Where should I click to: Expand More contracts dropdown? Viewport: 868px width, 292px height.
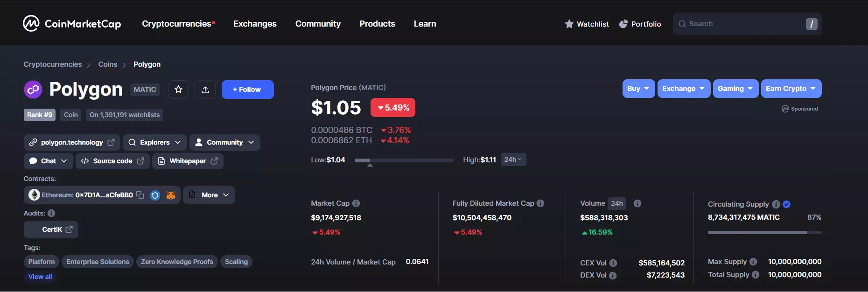point(209,195)
